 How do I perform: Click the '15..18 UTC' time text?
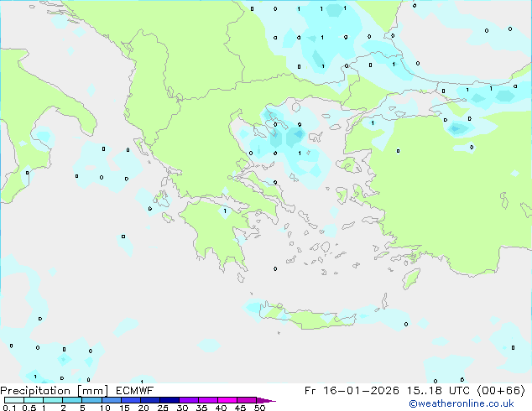[x=438, y=391]
